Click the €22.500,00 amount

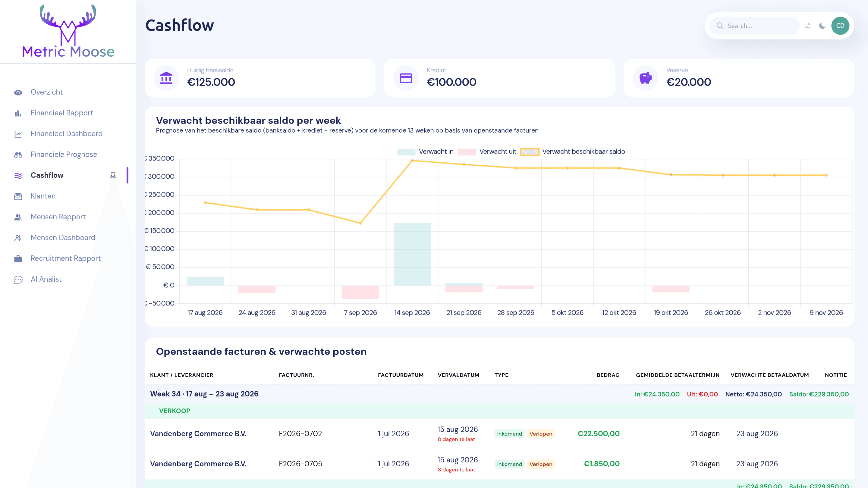tap(599, 434)
